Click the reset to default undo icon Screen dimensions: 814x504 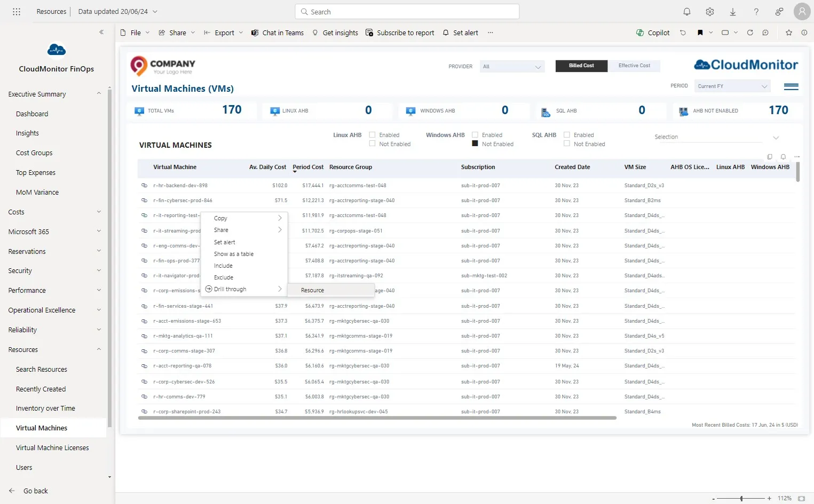[x=683, y=33]
